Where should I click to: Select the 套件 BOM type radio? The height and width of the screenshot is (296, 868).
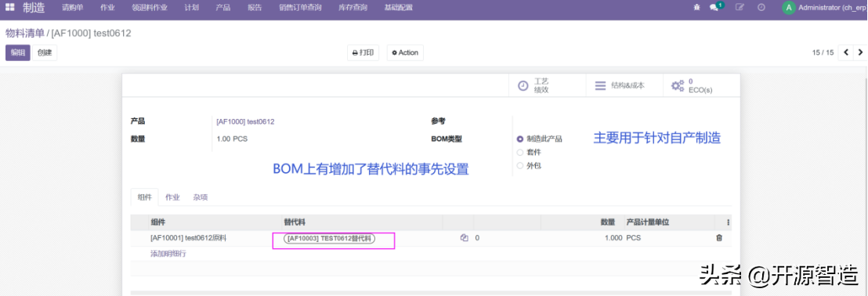coord(519,152)
